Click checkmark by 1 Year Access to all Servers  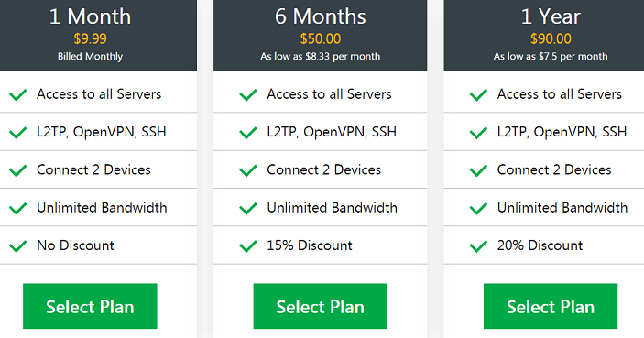click(478, 95)
